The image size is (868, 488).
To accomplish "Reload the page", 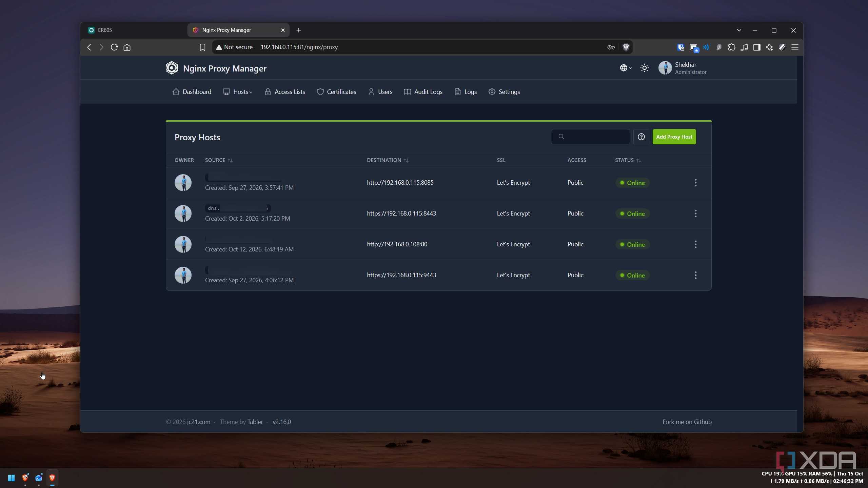I will pyautogui.click(x=114, y=47).
